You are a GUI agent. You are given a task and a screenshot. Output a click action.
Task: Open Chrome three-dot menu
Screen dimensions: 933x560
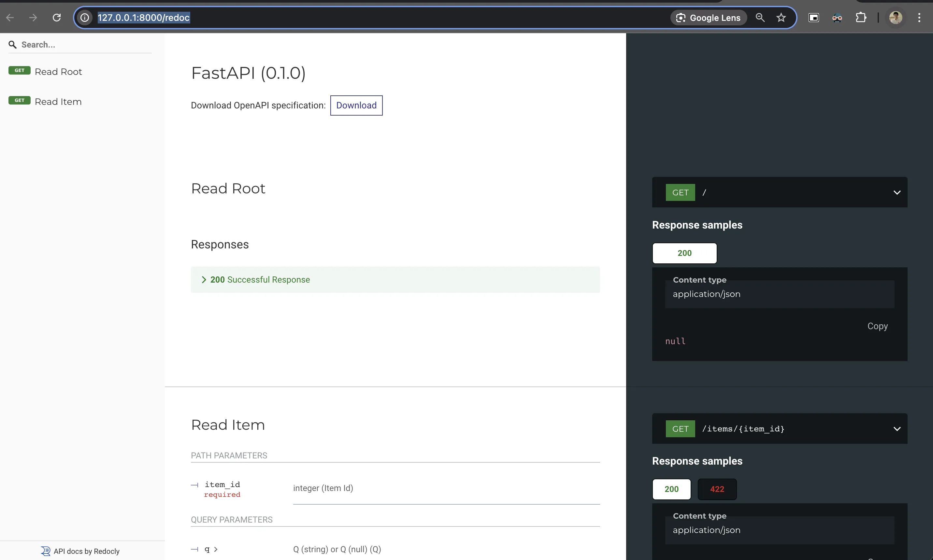click(919, 17)
